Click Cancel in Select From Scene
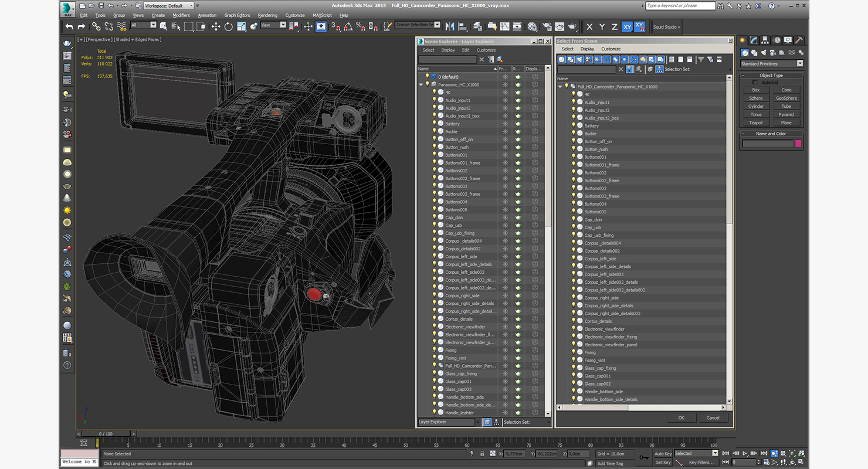This screenshot has height=469, width=868. point(713,417)
